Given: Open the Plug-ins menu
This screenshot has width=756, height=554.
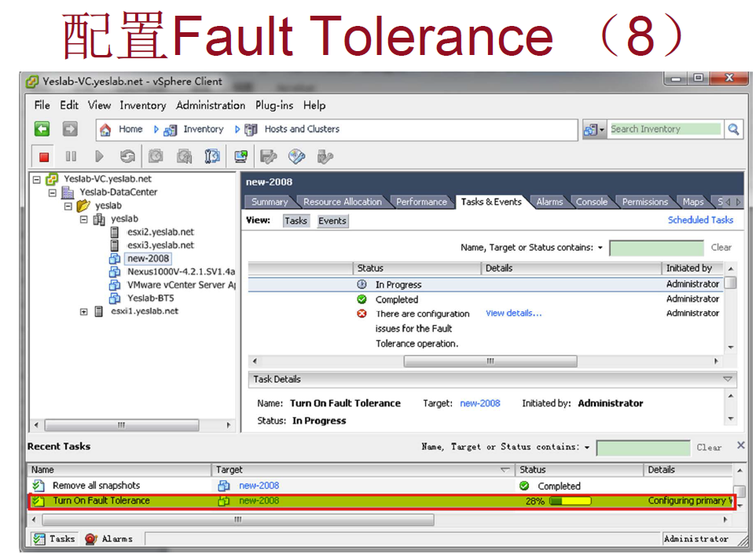Looking at the screenshot, I should click(x=273, y=105).
